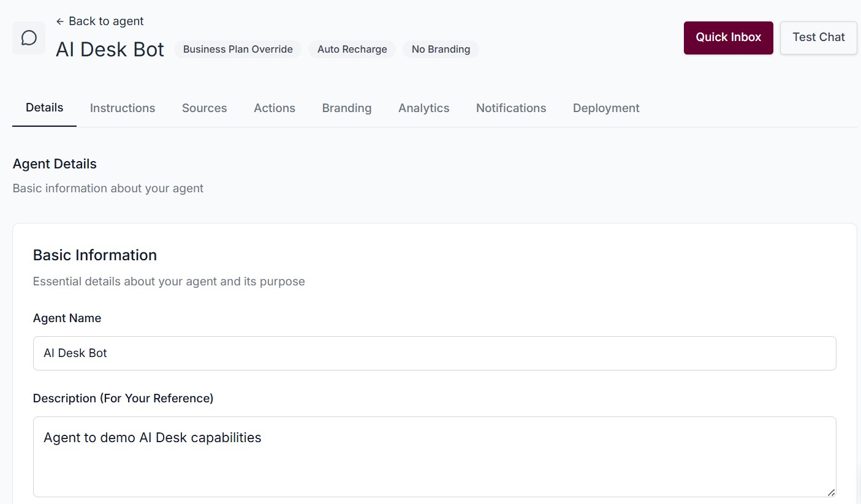View the Analytics tab

423,108
